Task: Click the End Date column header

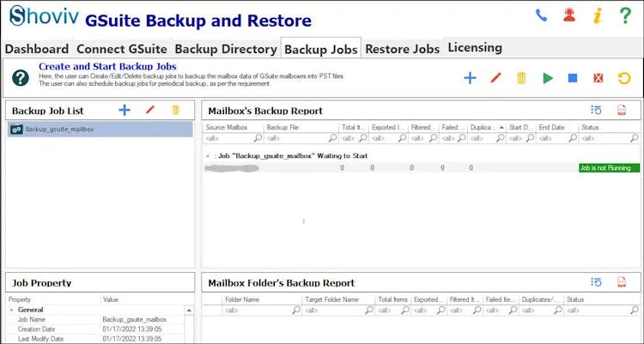Action: pos(557,127)
